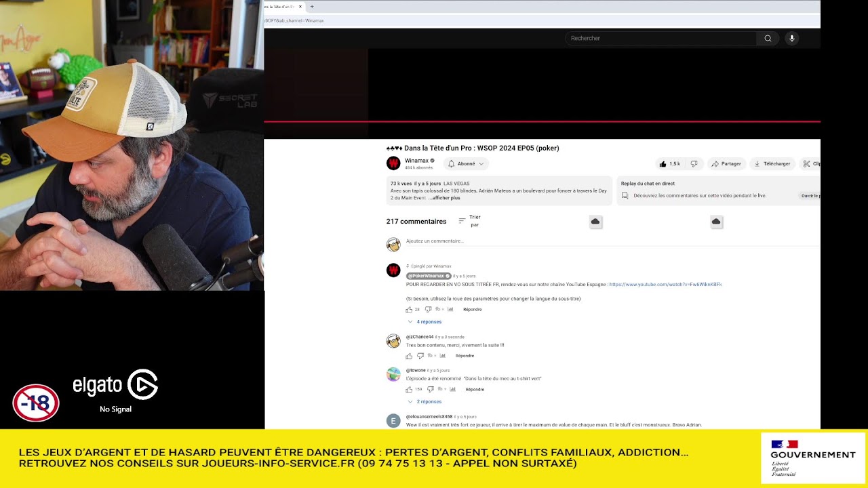Reply to PokerWinamax pinned comment
Image resolution: width=868 pixels, height=488 pixels.
coord(473,310)
